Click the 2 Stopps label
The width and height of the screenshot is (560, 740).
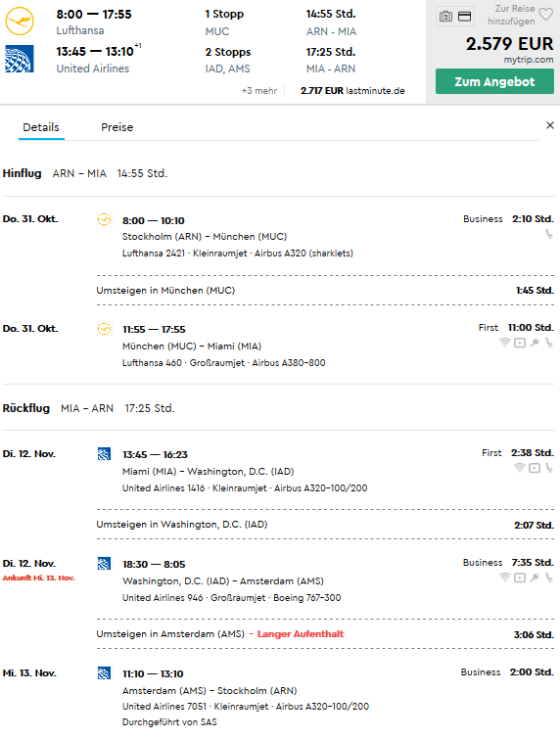tap(227, 52)
